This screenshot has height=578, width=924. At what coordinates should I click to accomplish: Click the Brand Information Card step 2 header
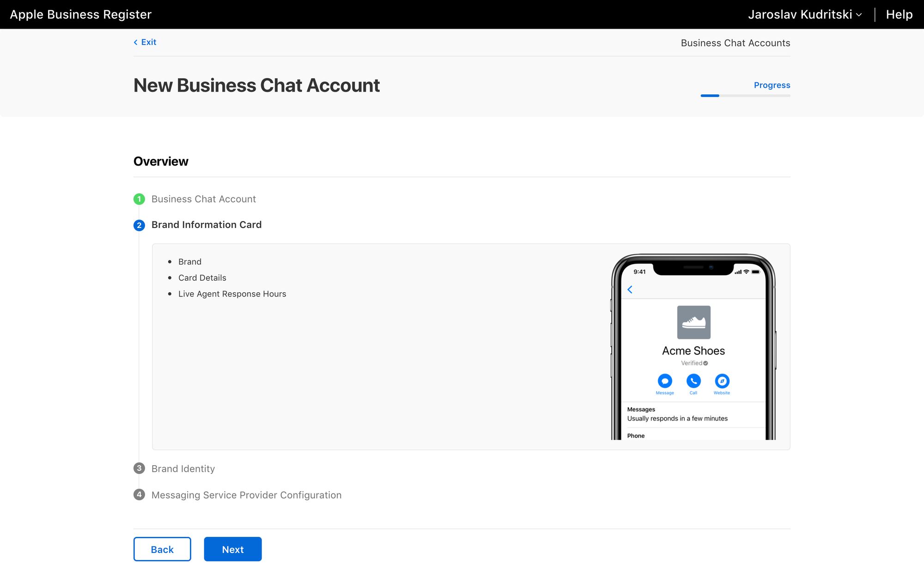pos(206,224)
